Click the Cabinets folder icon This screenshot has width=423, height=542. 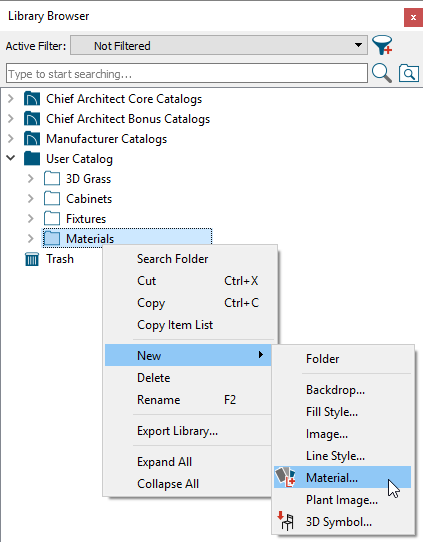52,199
